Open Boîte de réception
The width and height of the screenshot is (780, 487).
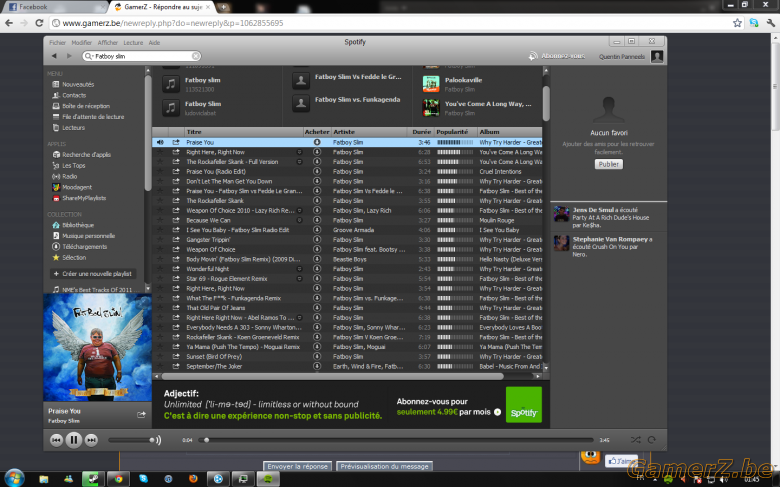[81, 106]
